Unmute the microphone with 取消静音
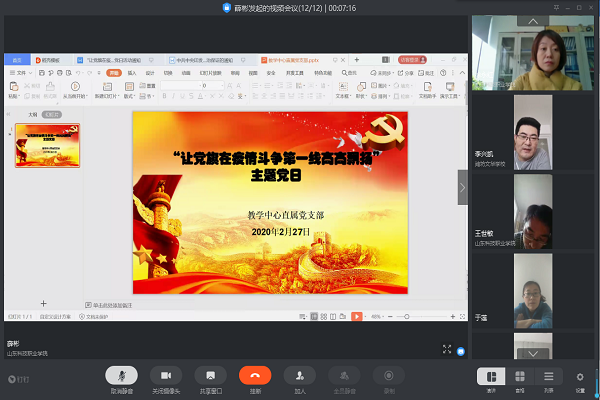The height and width of the screenshot is (400, 600). pyautogui.click(x=122, y=376)
